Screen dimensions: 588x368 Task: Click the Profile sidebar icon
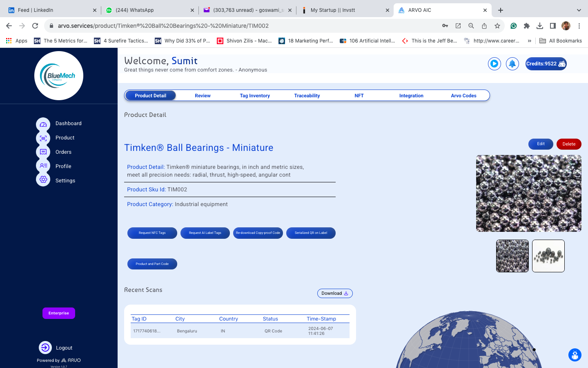click(43, 166)
